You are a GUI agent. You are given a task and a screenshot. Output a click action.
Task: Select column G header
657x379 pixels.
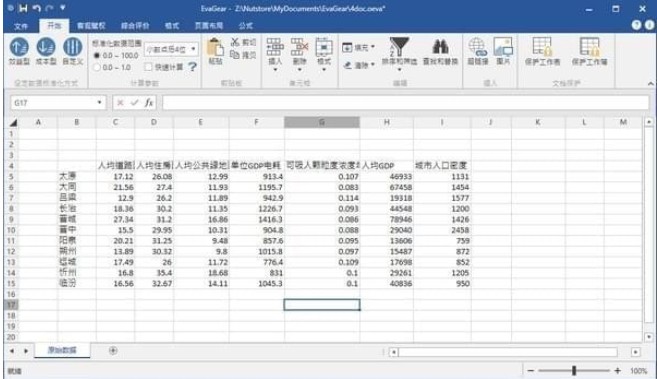[322, 122]
